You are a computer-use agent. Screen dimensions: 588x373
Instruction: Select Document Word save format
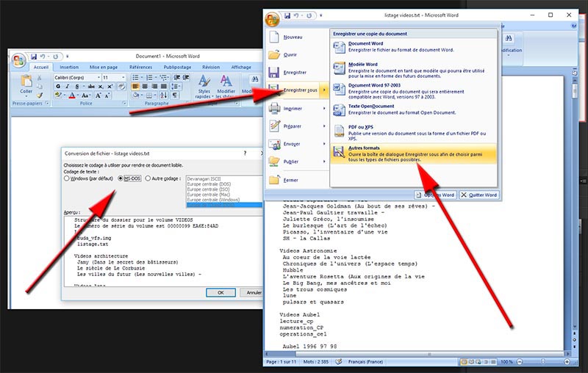click(x=414, y=47)
